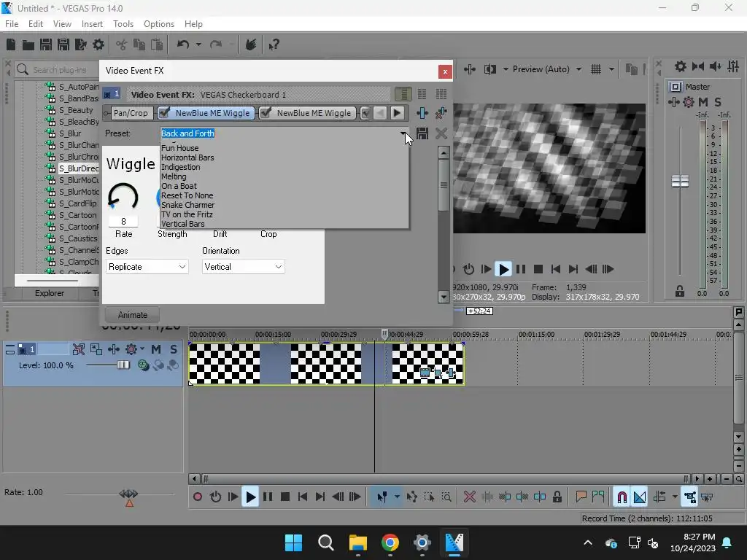Open the File menu
The width and height of the screenshot is (747, 560).
click(x=12, y=24)
